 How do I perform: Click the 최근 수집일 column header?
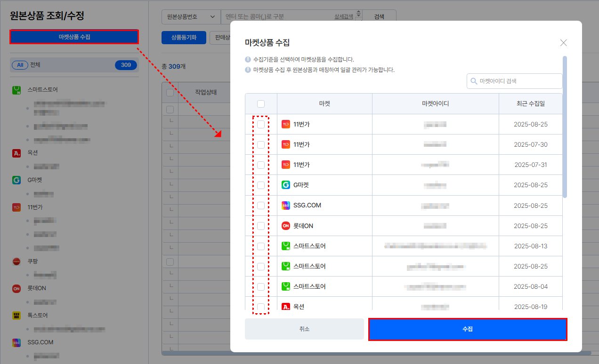pyautogui.click(x=531, y=104)
